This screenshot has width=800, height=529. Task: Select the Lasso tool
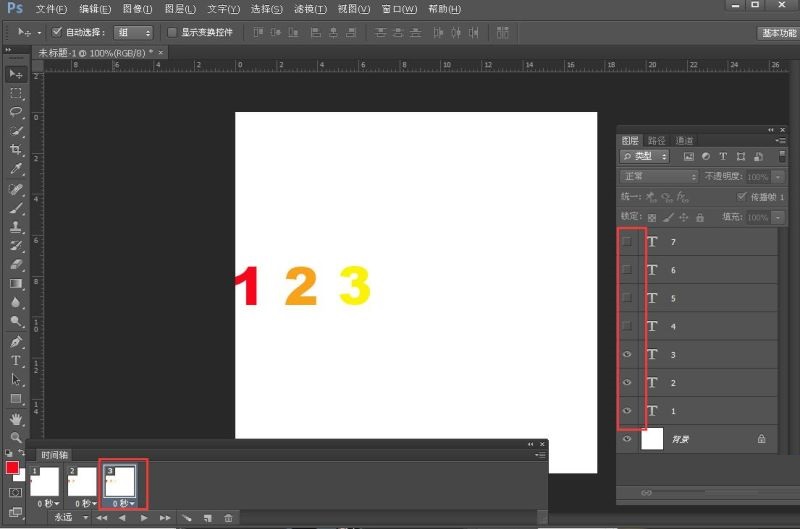point(16,112)
